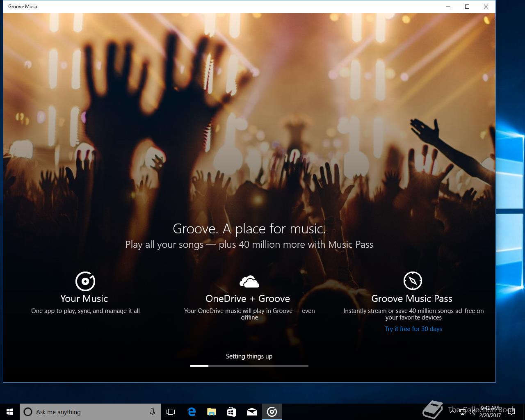Select the 'Your Music' heading
Viewport: 525px width, 420px height.
tap(84, 299)
